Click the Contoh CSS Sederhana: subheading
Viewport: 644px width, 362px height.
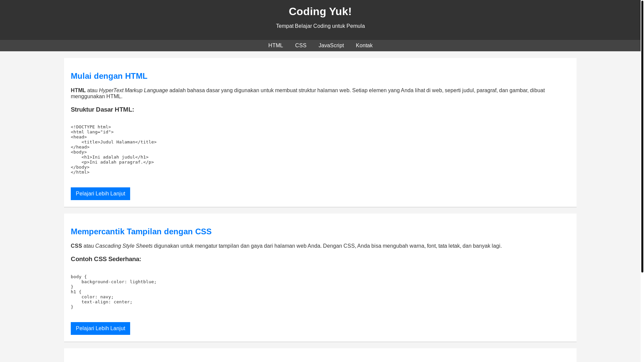point(106,259)
